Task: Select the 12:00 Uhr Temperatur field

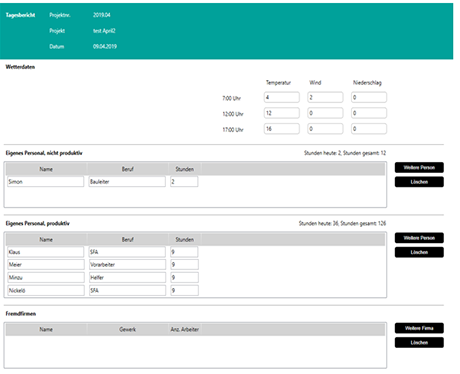Action: (x=282, y=113)
